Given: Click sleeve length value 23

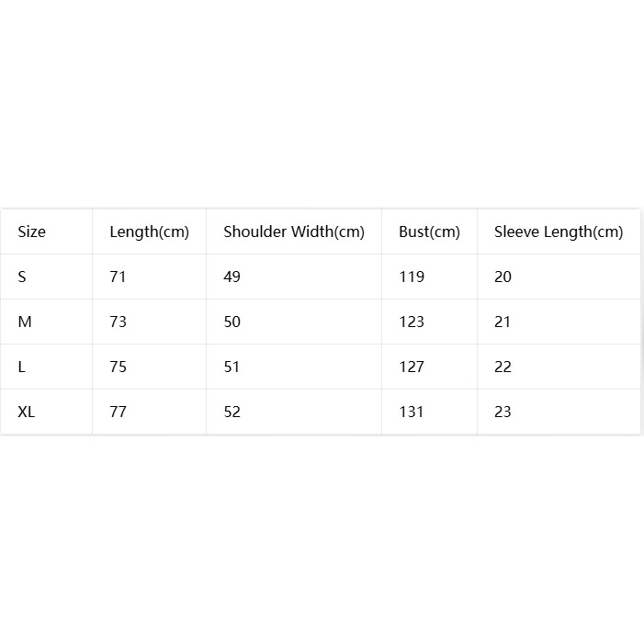Looking at the screenshot, I should pos(503,412).
